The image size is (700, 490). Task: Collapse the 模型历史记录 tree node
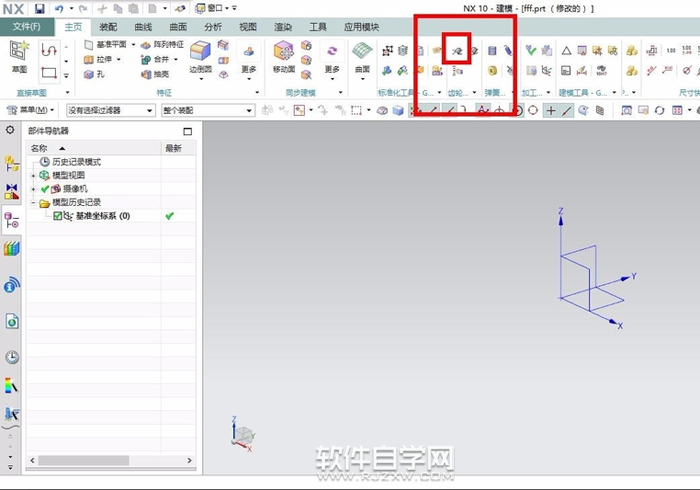(x=34, y=202)
